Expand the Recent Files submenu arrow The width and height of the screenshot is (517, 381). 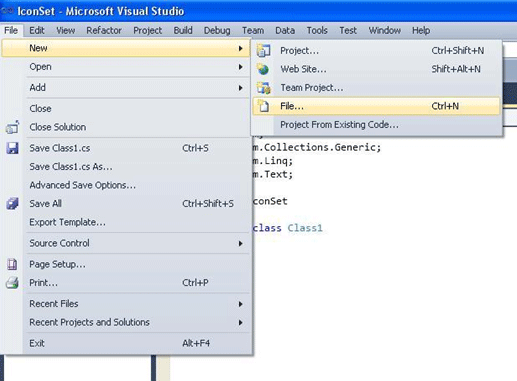click(240, 304)
